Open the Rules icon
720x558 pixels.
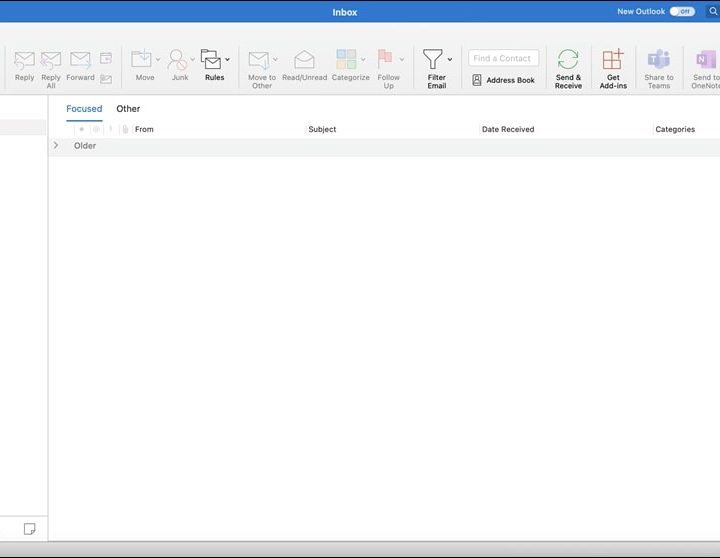211,59
